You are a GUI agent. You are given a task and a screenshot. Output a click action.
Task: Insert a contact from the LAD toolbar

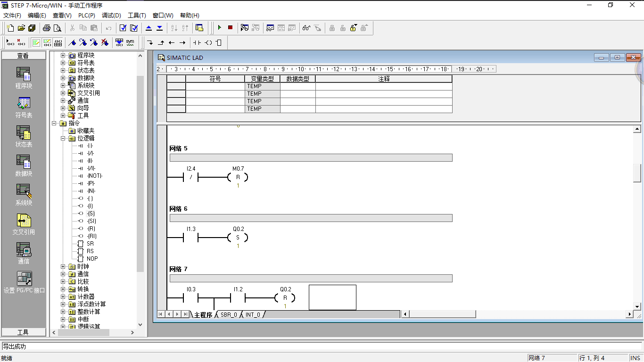point(197,42)
